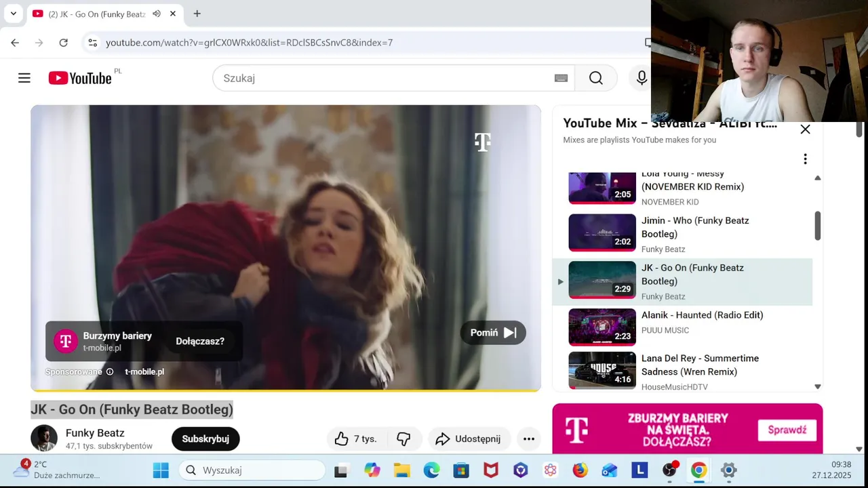Open File Explorer from taskbar
Viewport: 868px width, 488px height.
coord(402,470)
